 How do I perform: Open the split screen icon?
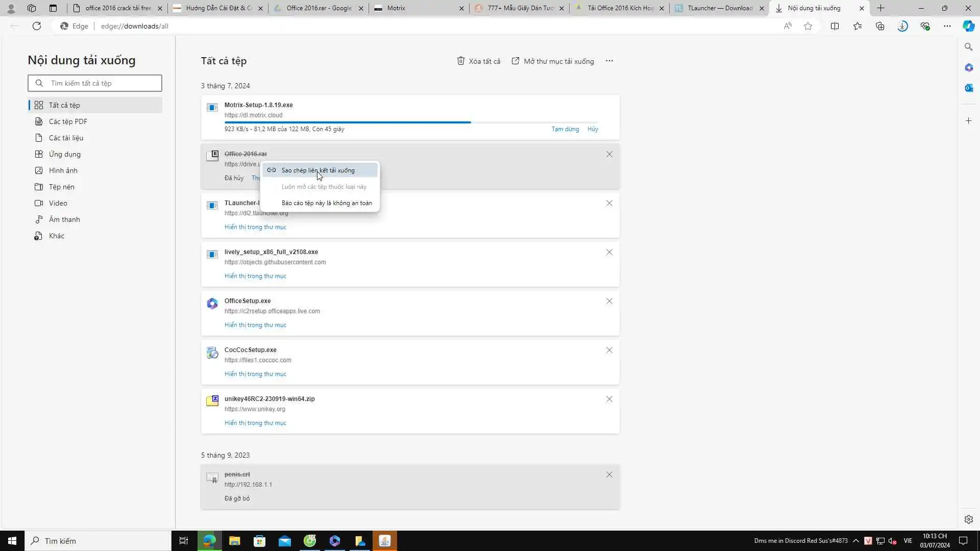pyautogui.click(x=835, y=26)
